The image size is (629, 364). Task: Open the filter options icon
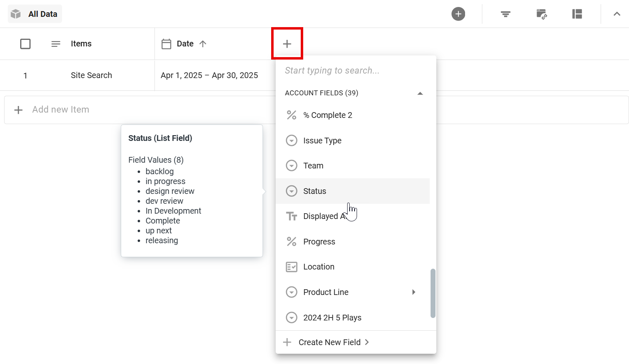(x=505, y=14)
